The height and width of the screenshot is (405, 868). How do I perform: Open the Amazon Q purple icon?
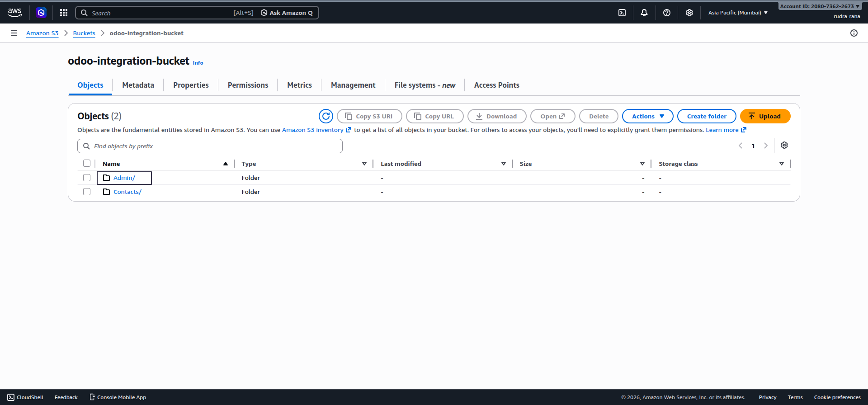click(41, 13)
